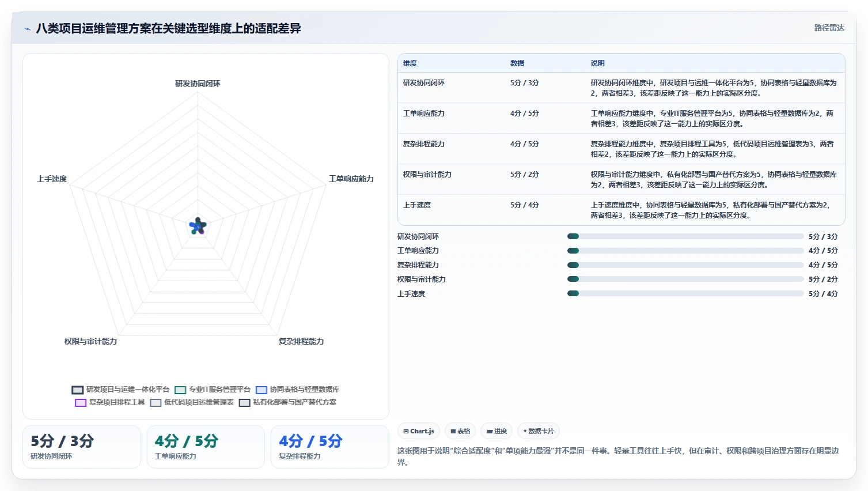868x491 pixels.
Task: Open the 5分 / 3分 研发协同闭环 data card
Action: (82, 447)
